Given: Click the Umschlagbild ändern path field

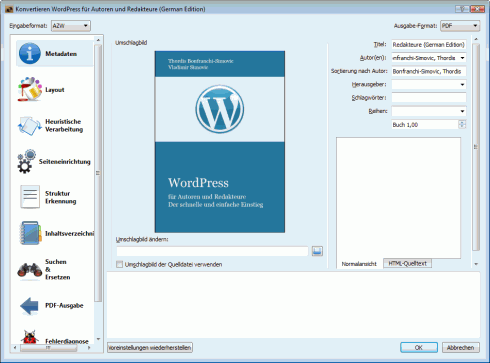Looking at the screenshot, I should 212,251.
